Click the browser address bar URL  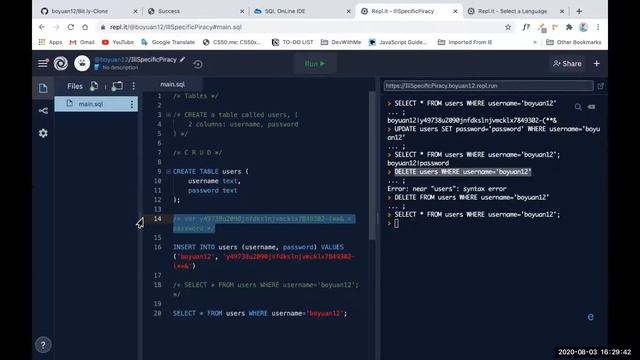click(176, 27)
